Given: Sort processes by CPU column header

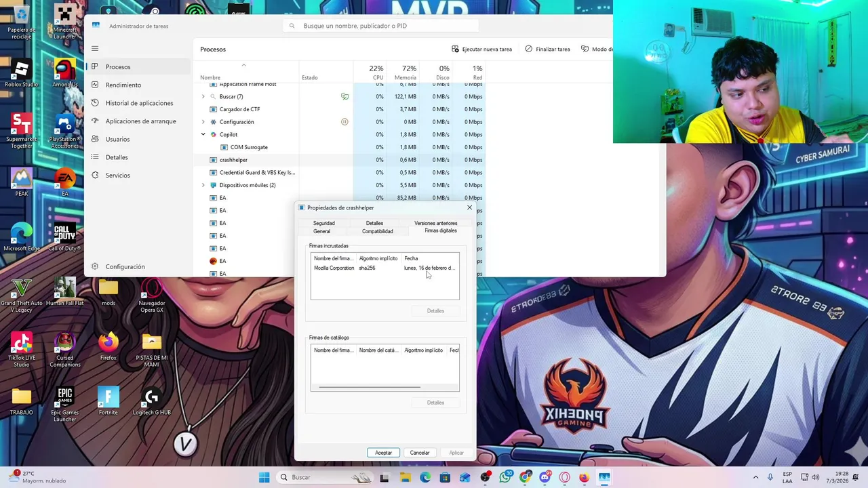Looking at the screenshot, I should pyautogui.click(x=370, y=73).
